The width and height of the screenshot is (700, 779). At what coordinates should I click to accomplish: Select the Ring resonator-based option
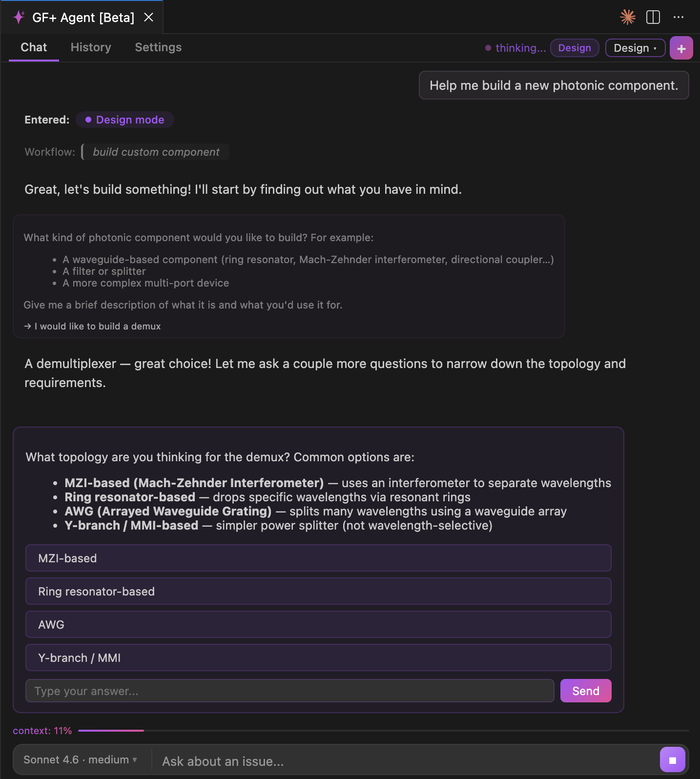coord(318,591)
